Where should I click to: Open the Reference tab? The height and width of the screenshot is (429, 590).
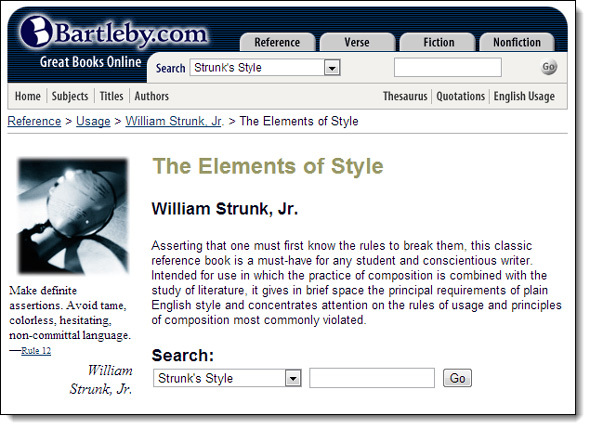(277, 42)
